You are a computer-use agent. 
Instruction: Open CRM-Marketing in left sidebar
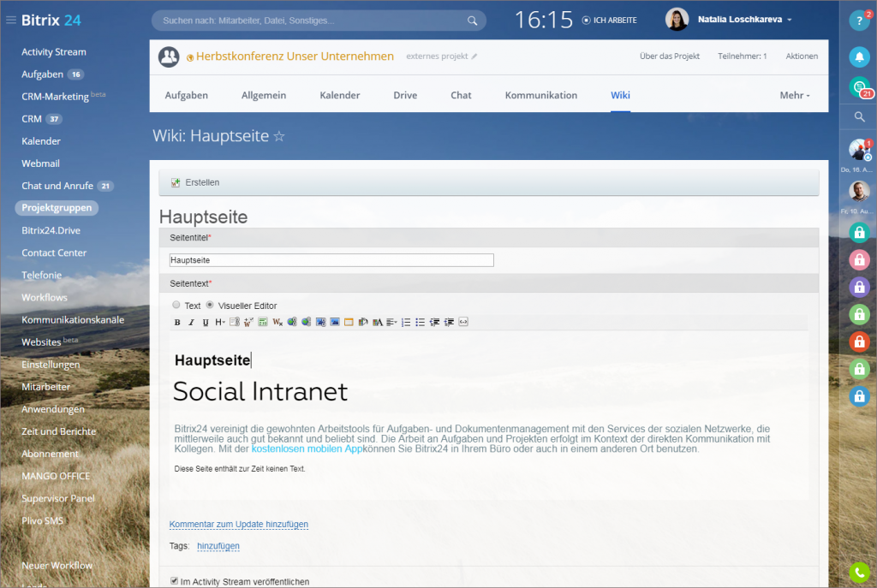[55, 97]
